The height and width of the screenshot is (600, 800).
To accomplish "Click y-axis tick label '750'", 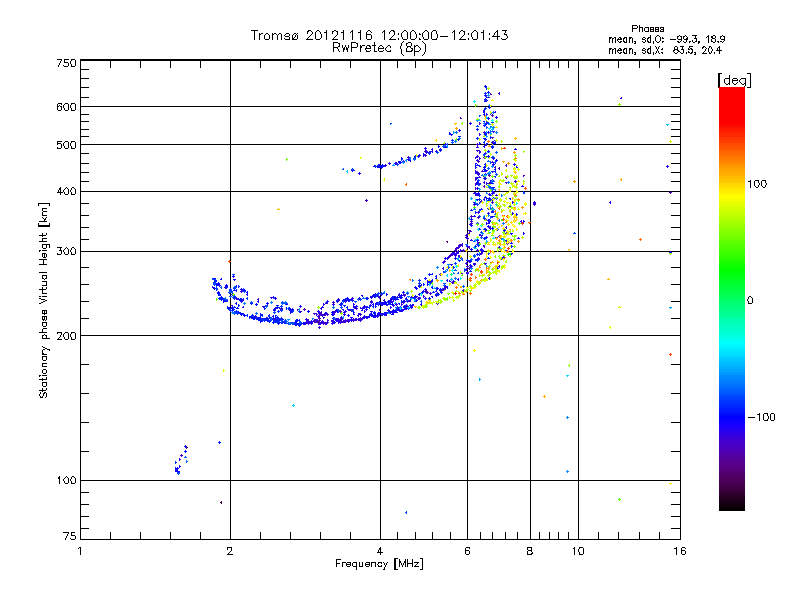I will (x=66, y=63).
